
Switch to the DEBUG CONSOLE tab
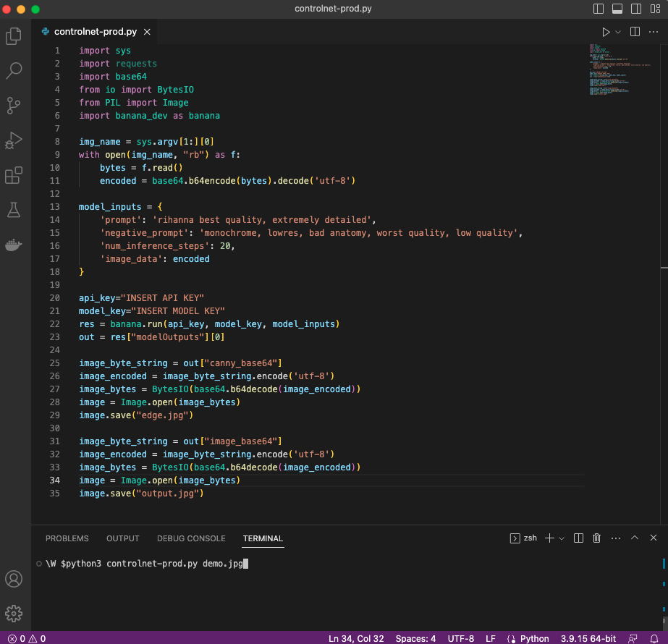click(x=191, y=538)
